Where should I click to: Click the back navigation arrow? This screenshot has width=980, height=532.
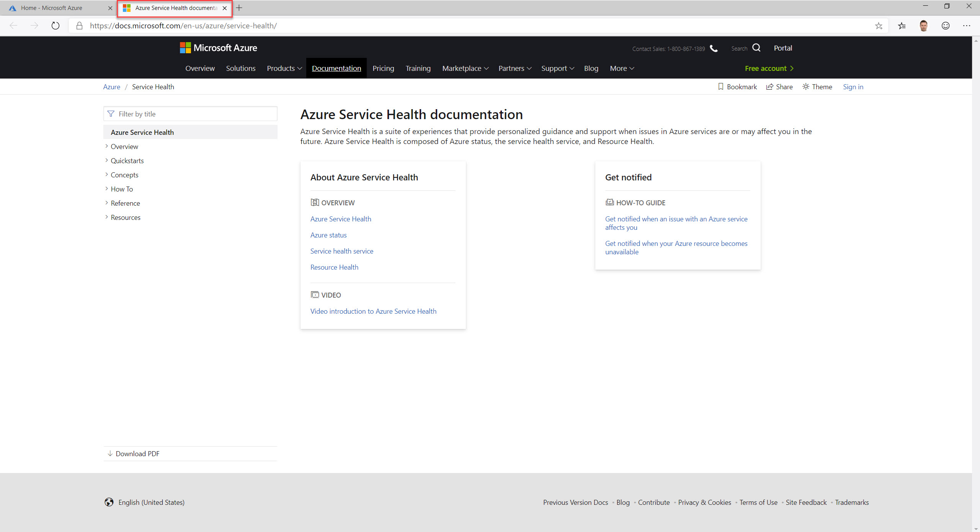click(x=14, y=26)
